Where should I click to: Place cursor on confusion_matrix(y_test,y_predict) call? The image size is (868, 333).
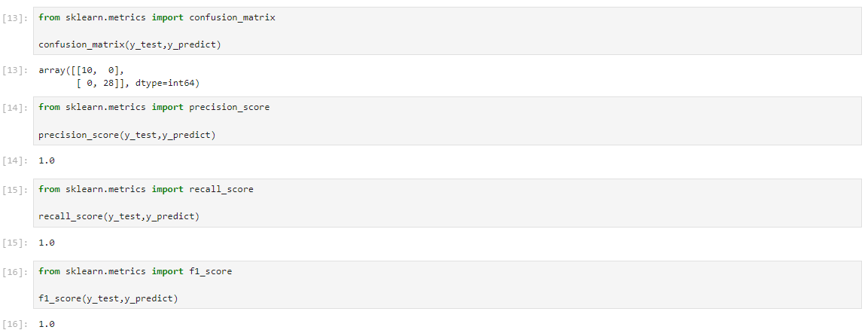(x=129, y=45)
